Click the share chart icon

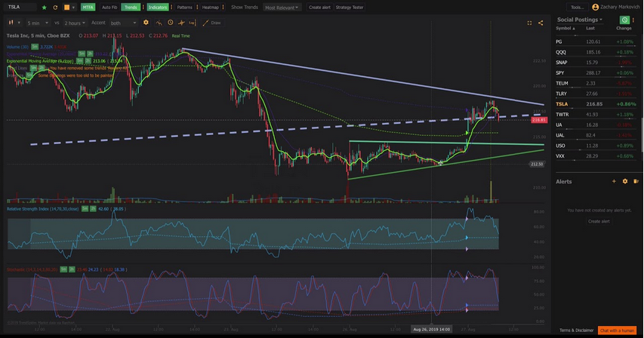541,23
